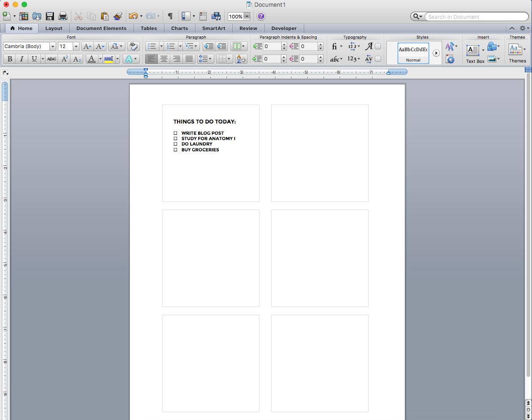Open the Developer tab
This screenshot has height=420, width=532.
tap(284, 28)
